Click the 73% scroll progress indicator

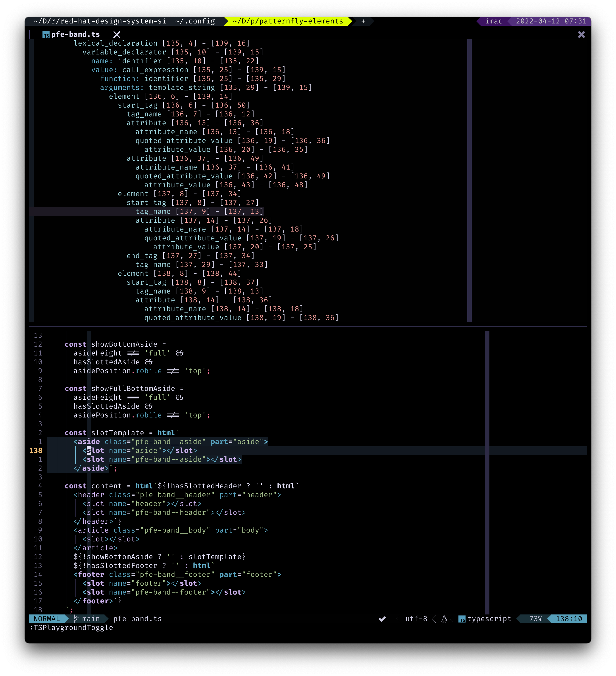[x=536, y=619]
